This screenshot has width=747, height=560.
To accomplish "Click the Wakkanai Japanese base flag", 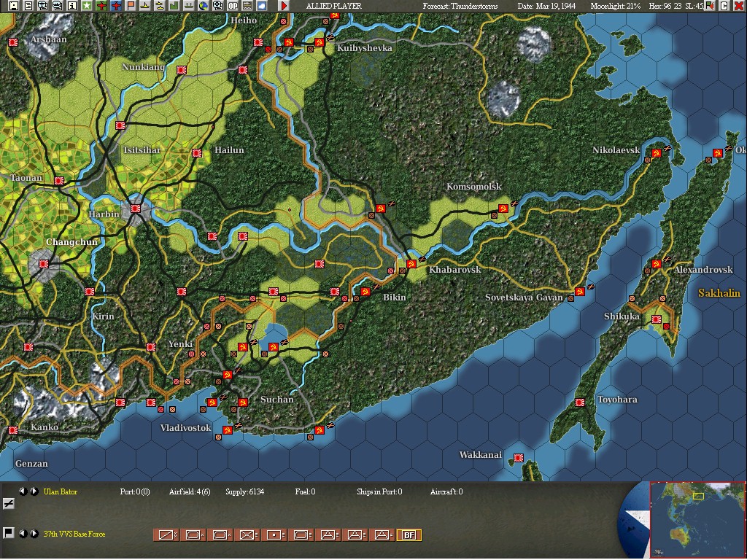I will click(x=519, y=458).
